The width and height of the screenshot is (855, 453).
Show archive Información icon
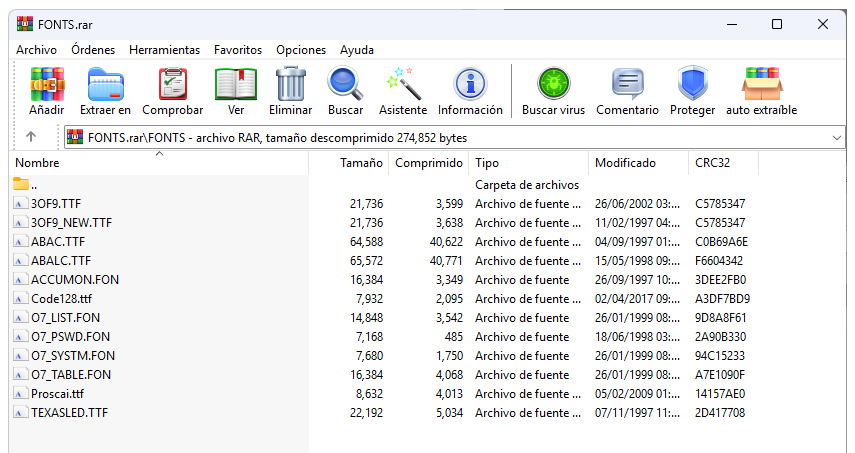click(470, 84)
